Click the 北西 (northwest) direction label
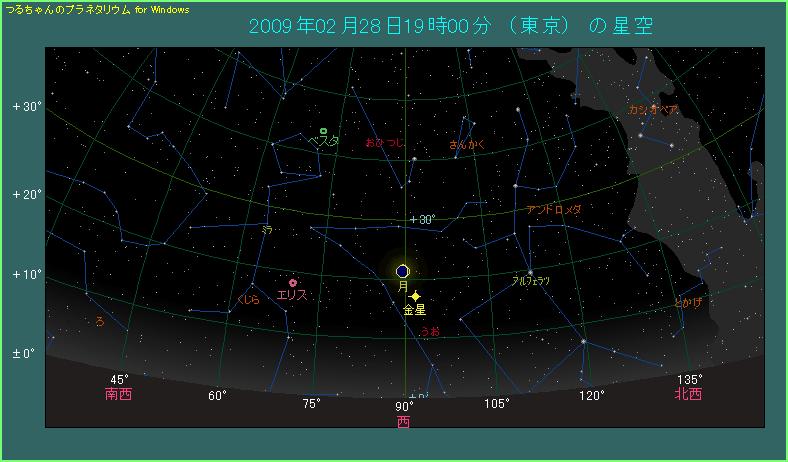788x462 pixels. pyautogui.click(x=688, y=394)
